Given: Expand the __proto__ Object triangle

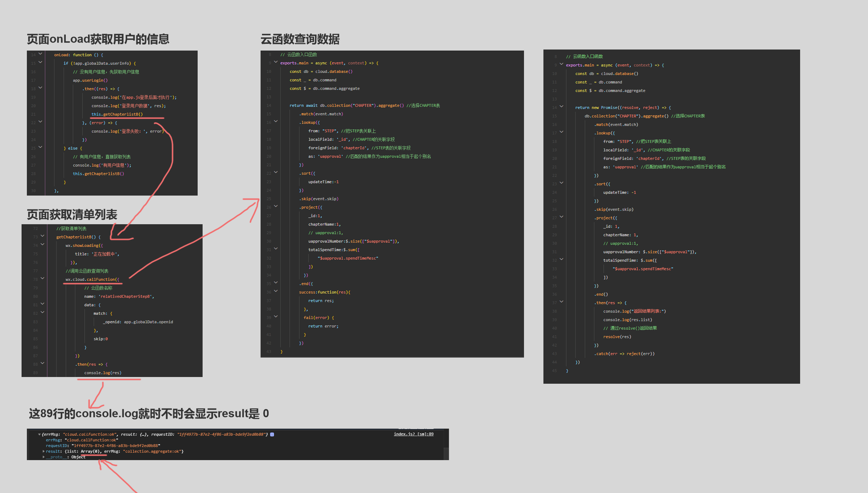Looking at the screenshot, I should (43, 457).
